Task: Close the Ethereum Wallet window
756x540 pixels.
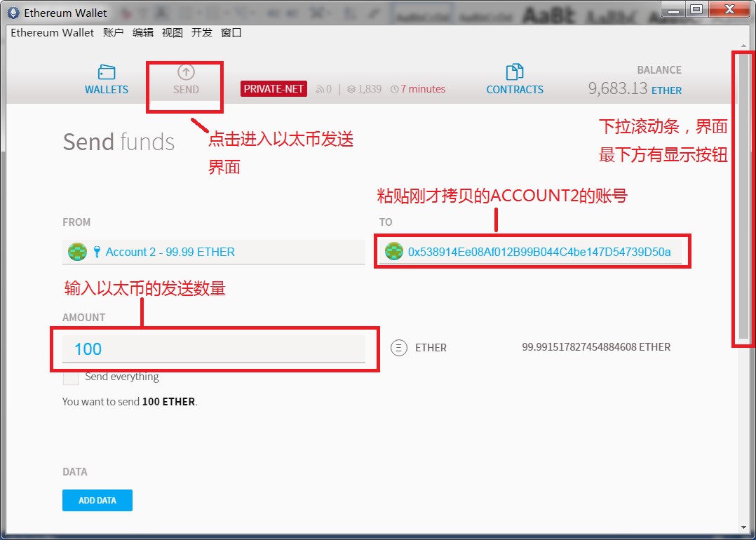Action: tap(729, 10)
